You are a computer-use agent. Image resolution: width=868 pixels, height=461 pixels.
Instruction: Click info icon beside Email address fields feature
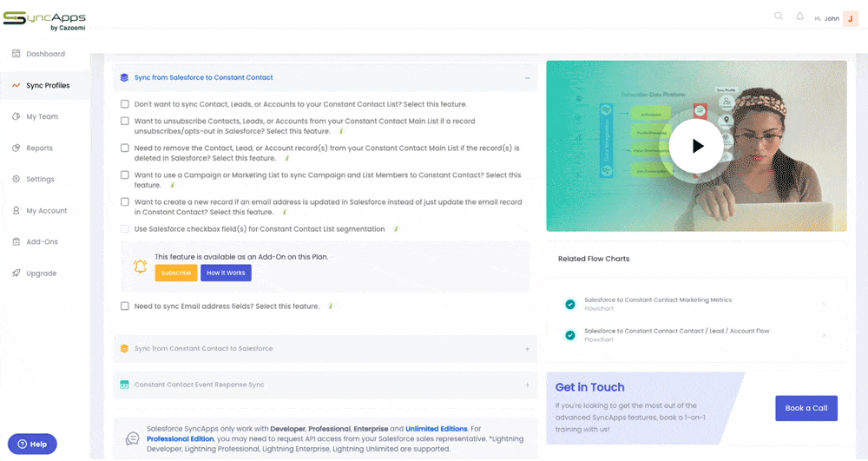coord(331,306)
